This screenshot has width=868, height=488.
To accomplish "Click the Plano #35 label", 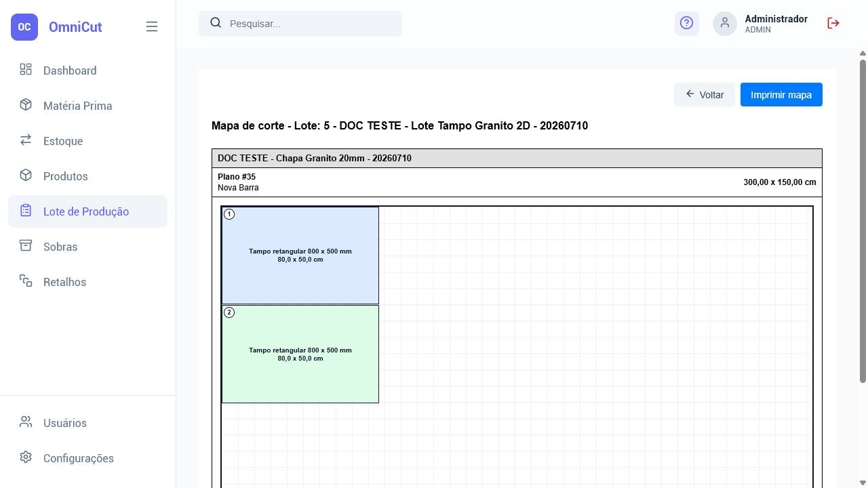I will pyautogui.click(x=237, y=177).
